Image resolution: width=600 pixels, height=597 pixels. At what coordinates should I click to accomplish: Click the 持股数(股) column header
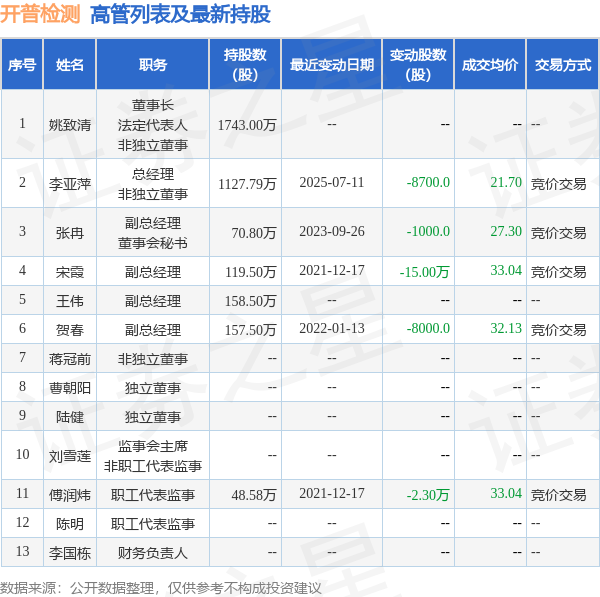245,64
